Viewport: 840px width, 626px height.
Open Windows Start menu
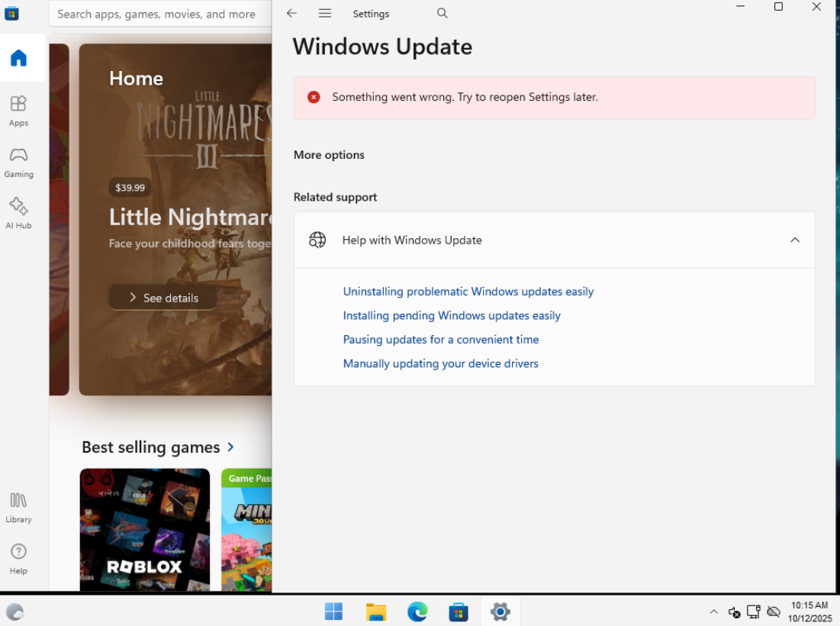(x=333, y=611)
